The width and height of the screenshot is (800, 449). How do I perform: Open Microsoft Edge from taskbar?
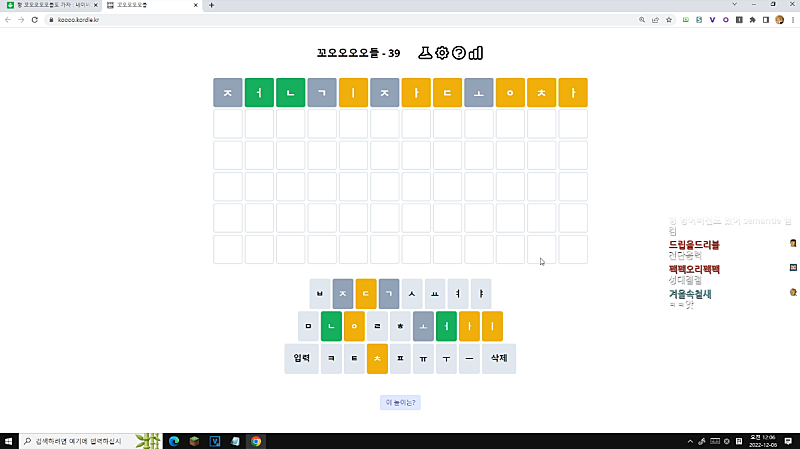pos(174,441)
